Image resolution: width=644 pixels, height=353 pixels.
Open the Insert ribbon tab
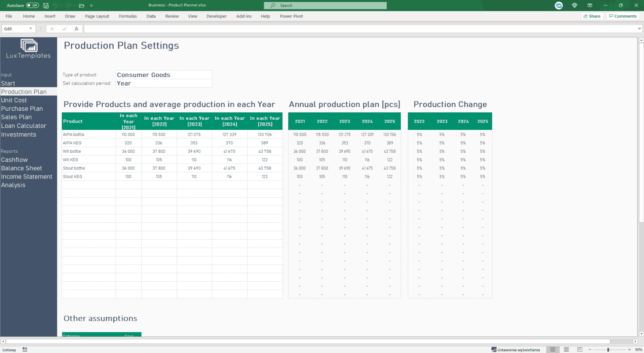coord(50,16)
